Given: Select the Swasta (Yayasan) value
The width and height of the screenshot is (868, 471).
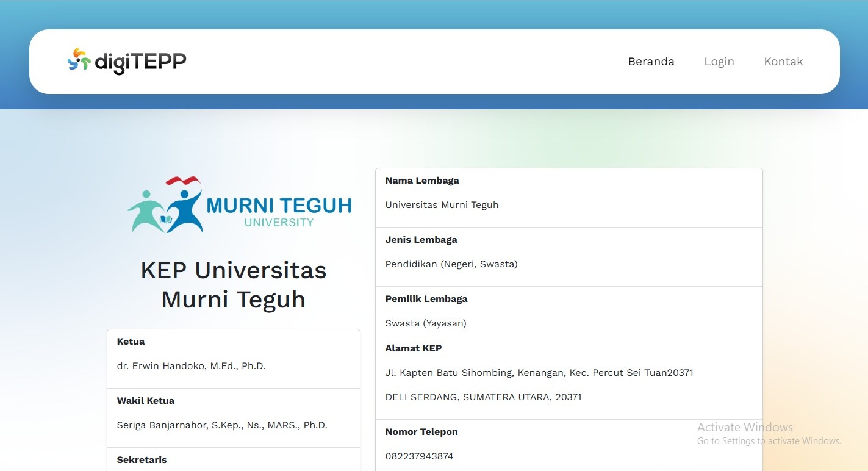Looking at the screenshot, I should point(426,323).
